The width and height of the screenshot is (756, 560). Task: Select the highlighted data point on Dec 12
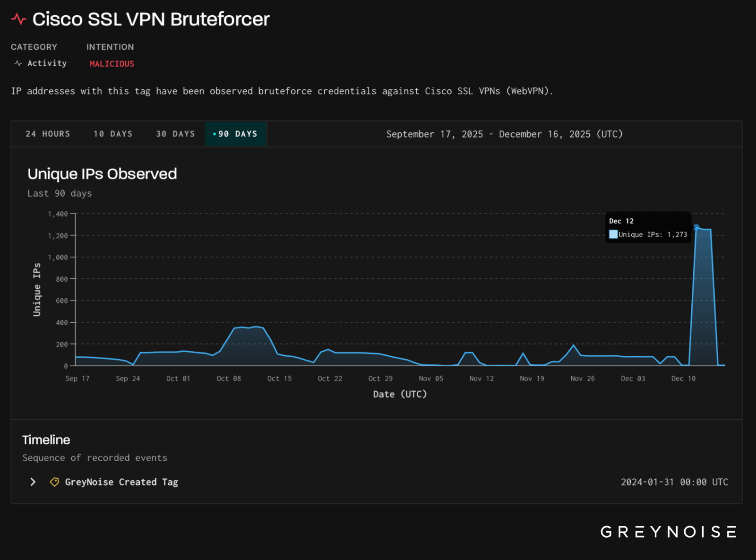pos(696,227)
